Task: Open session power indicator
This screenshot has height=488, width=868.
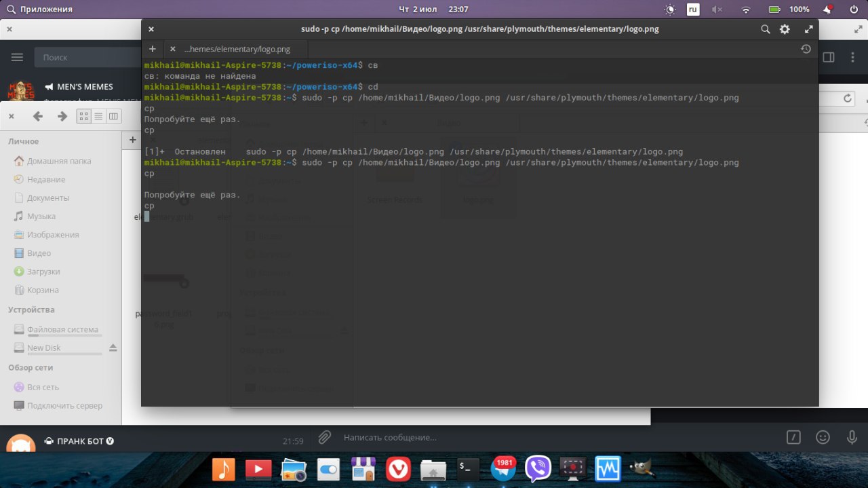Action: (853, 10)
